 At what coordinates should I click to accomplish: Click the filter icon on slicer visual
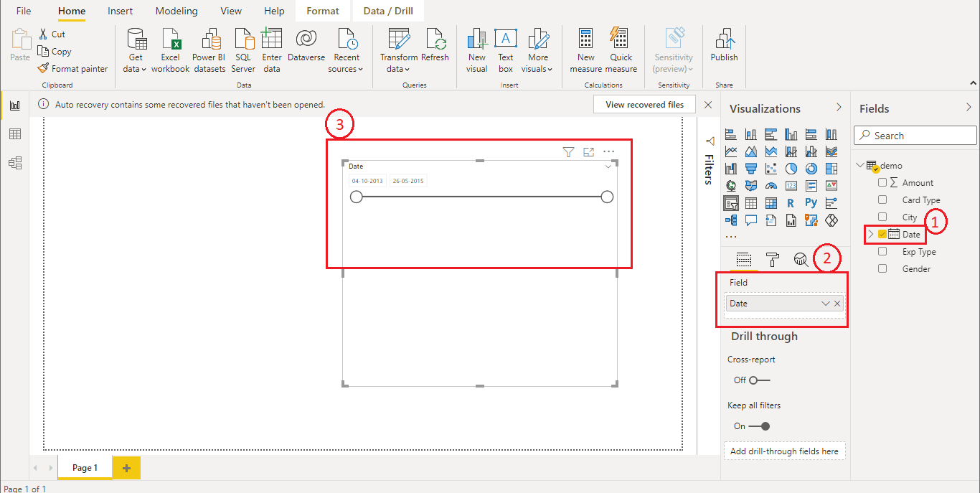tap(568, 151)
